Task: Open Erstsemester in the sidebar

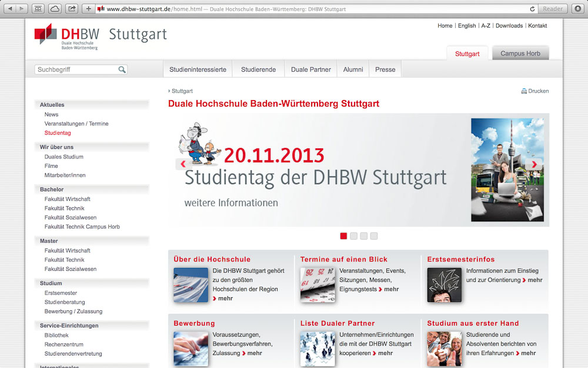Action: point(61,293)
